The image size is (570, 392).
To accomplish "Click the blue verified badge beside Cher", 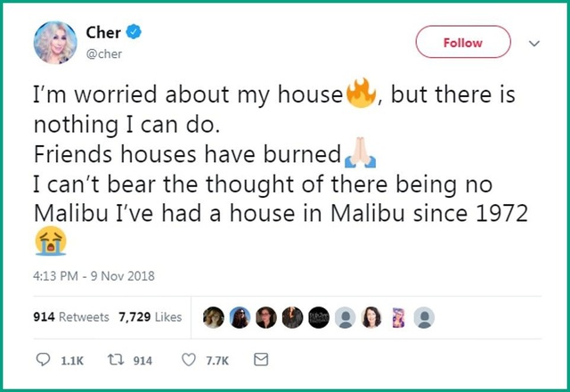I will click(x=134, y=33).
